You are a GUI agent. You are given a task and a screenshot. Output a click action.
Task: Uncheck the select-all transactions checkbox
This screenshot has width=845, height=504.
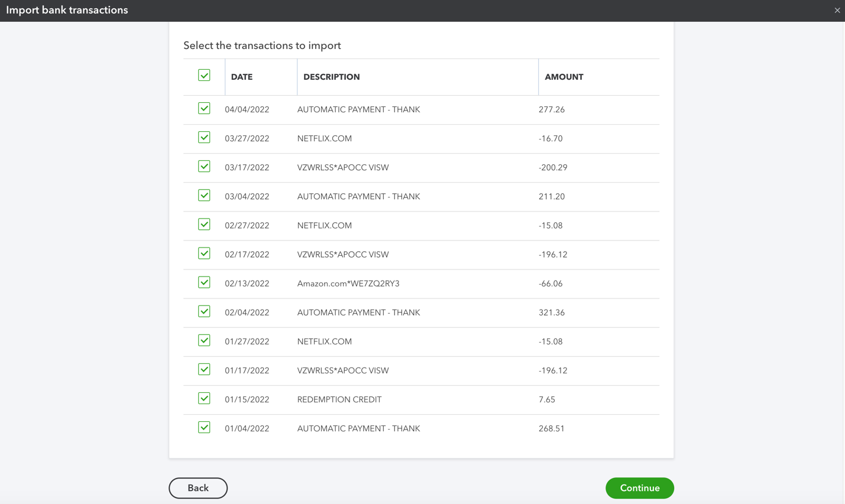204,76
